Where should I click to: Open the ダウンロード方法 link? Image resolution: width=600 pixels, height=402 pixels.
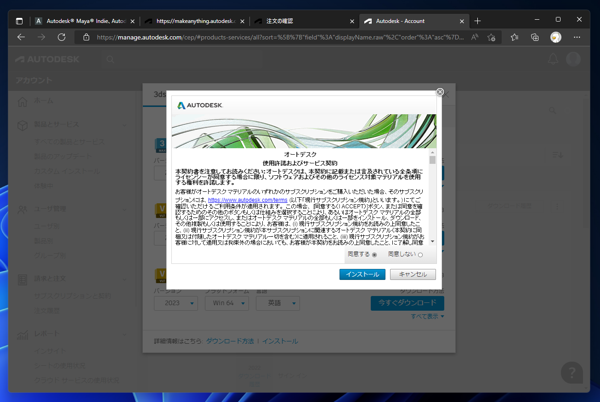[x=230, y=341]
